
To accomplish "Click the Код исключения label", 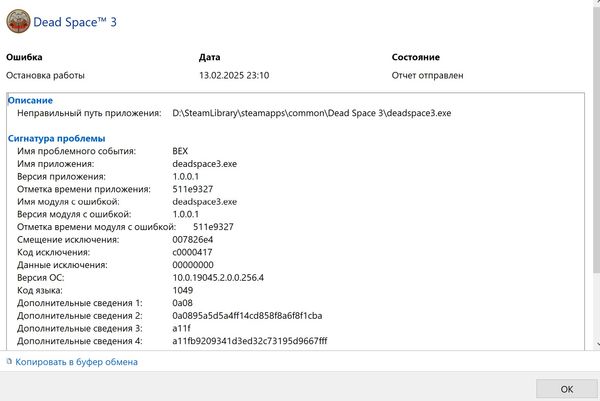I will point(53,252).
